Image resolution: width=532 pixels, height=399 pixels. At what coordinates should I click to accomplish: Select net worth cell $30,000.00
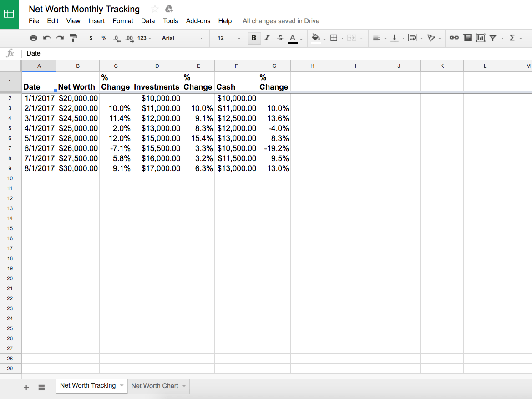pyautogui.click(x=78, y=168)
